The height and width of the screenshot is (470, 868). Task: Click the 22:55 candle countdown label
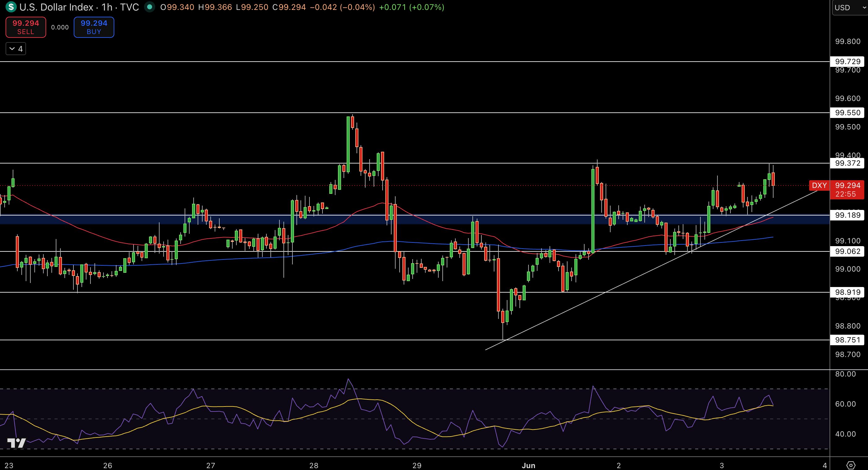[x=845, y=194]
